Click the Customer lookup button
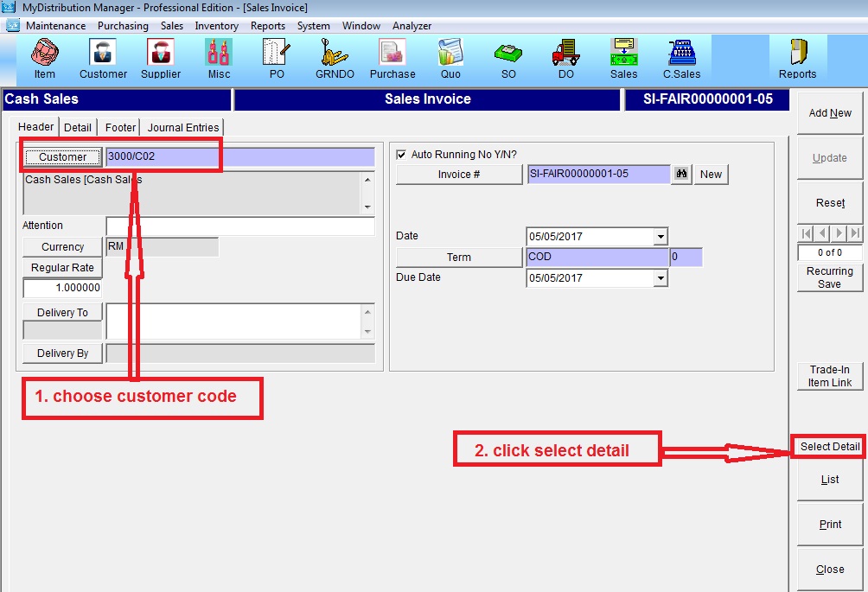Viewport: 868px width, 592px height. (x=62, y=157)
